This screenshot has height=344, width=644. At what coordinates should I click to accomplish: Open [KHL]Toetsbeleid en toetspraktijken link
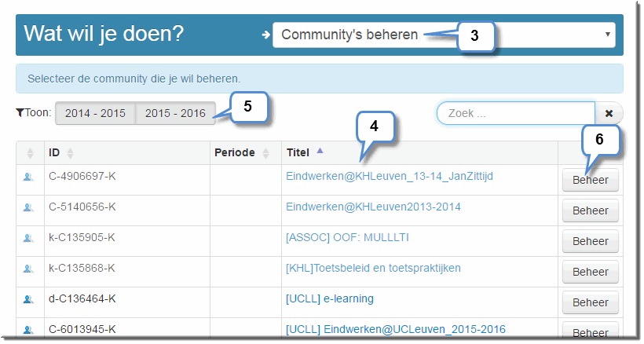[373, 268]
